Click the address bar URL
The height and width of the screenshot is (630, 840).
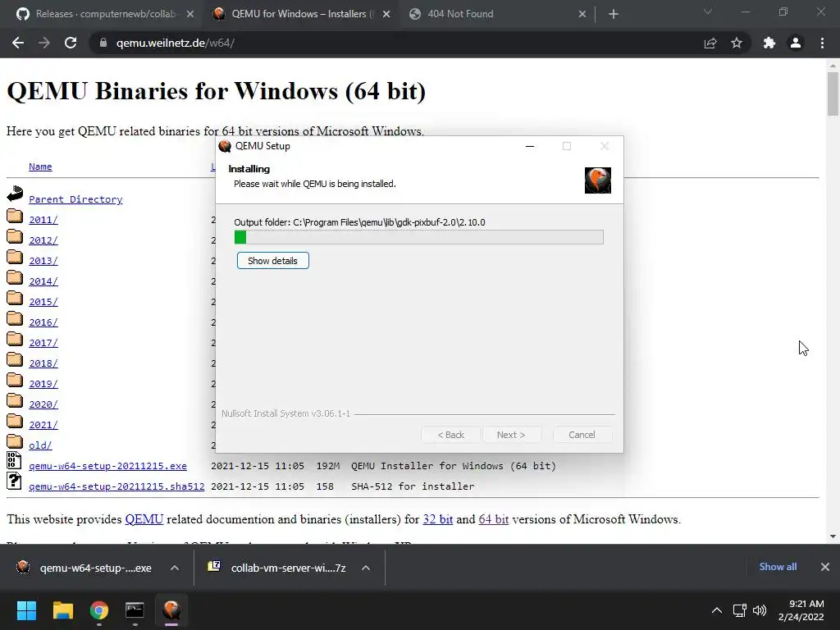(176, 43)
